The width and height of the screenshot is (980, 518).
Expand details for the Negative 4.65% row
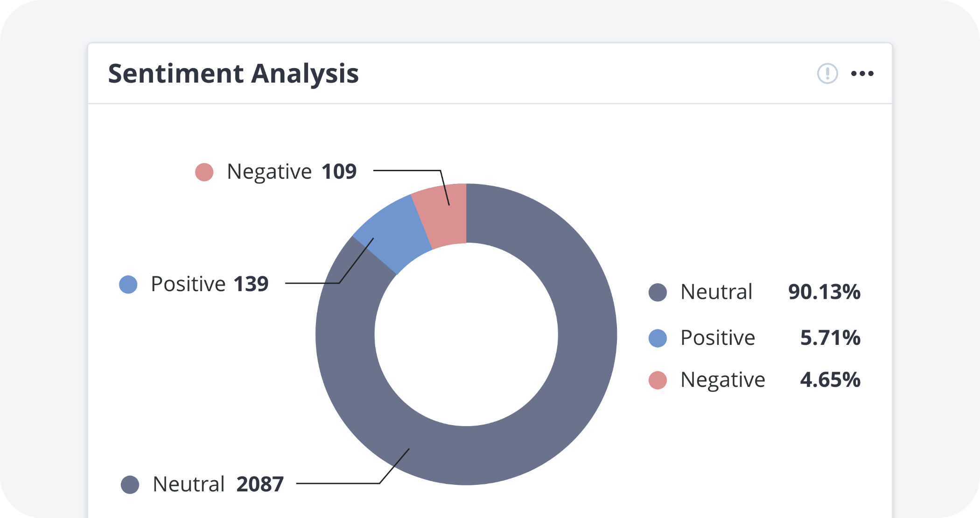pyautogui.click(x=756, y=379)
